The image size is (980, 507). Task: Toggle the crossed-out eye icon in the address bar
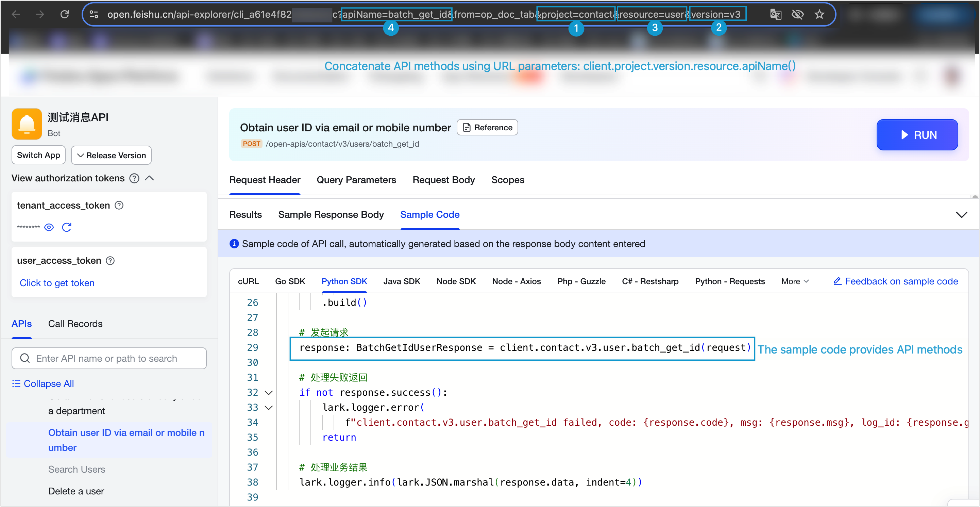(797, 15)
